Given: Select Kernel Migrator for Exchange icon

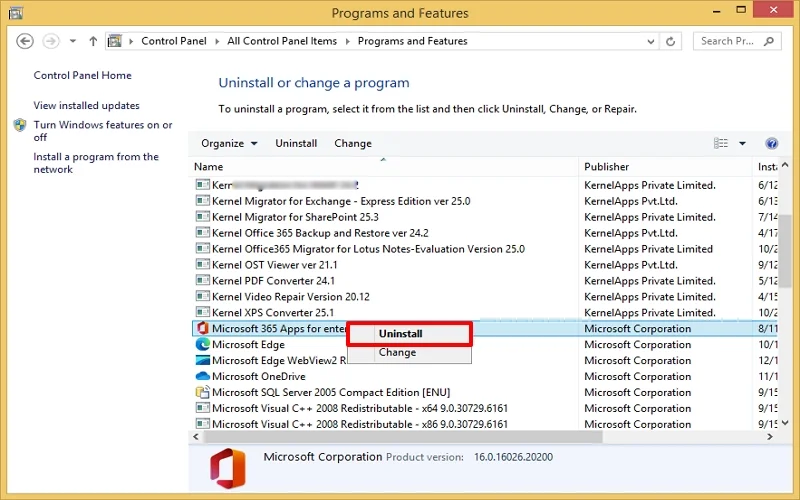Looking at the screenshot, I should (203, 201).
